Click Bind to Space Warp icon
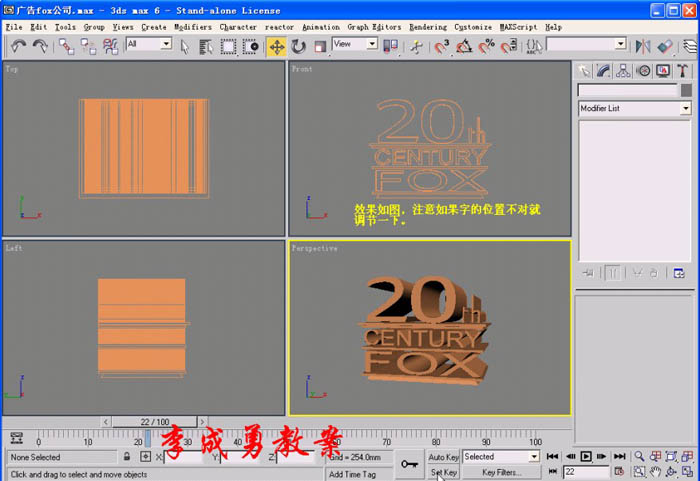This screenshot has width=700, height=481. 110,46
